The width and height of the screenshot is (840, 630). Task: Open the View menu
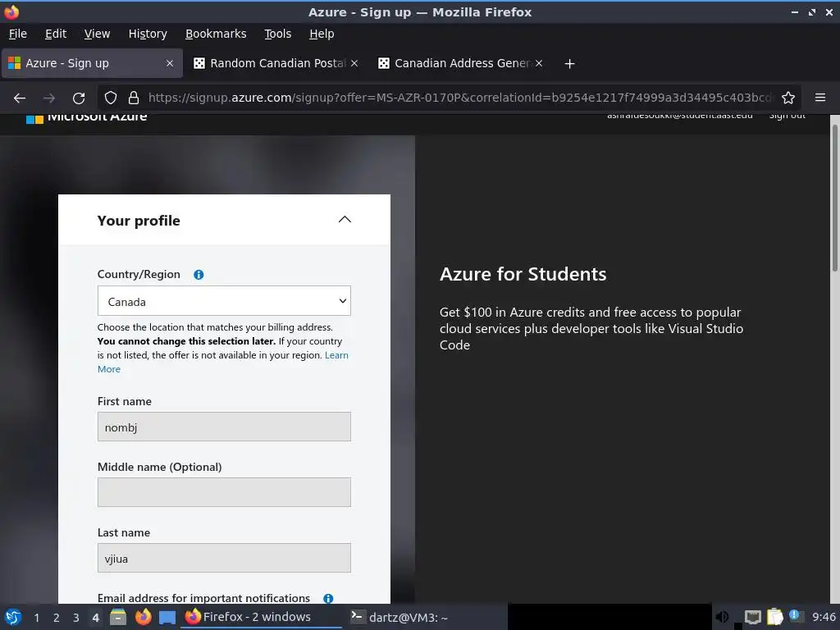pos(97,34)
